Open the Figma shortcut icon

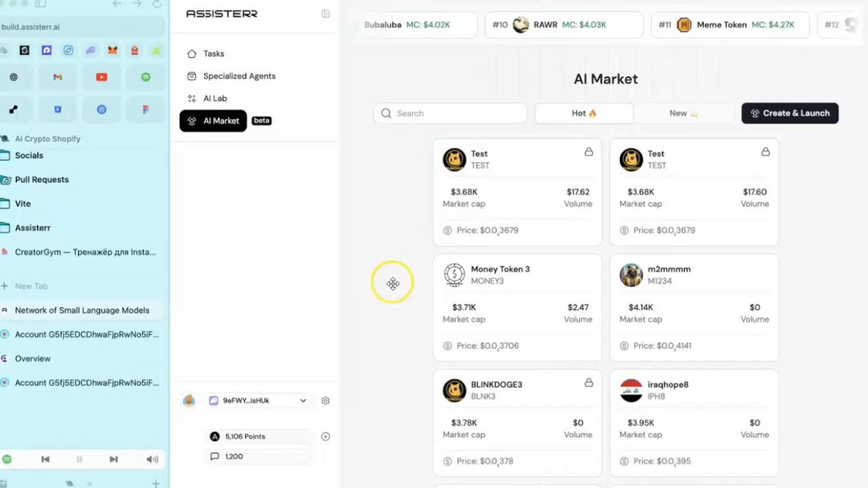tap(145, 110)
